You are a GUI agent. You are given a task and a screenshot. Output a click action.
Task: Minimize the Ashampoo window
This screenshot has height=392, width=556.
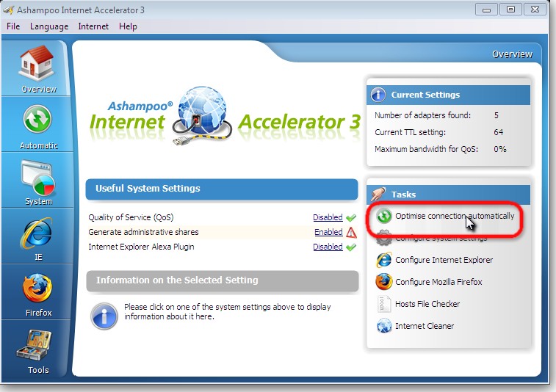tap(486, 10)
